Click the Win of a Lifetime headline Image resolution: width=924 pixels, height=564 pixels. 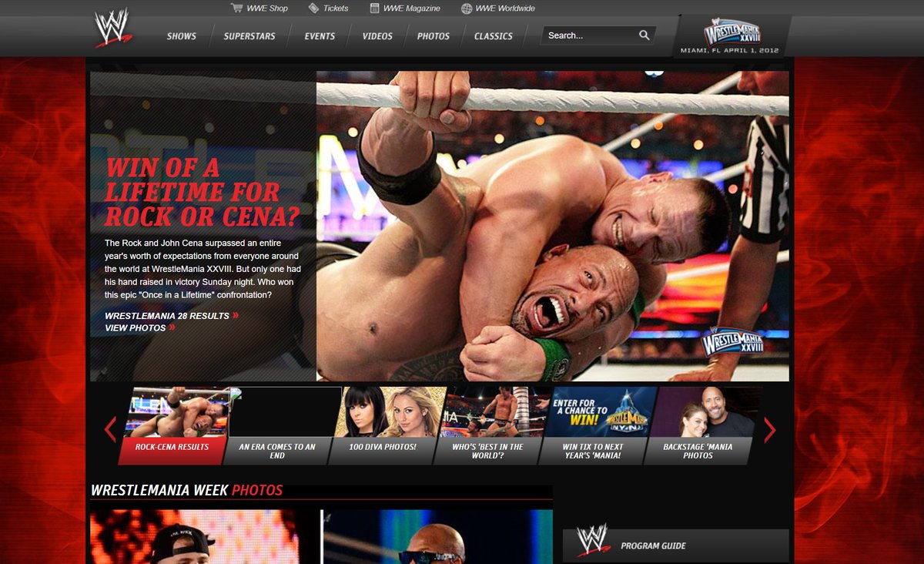coord(202,192)
